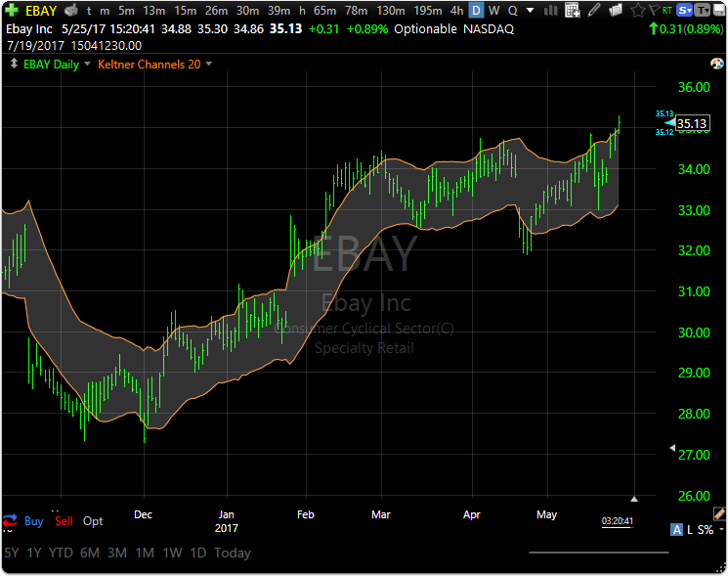This screenshot has height=576, width=728.
Task: Click the green plus add icon
Action: pyautogui.click(x=12, y=10)
